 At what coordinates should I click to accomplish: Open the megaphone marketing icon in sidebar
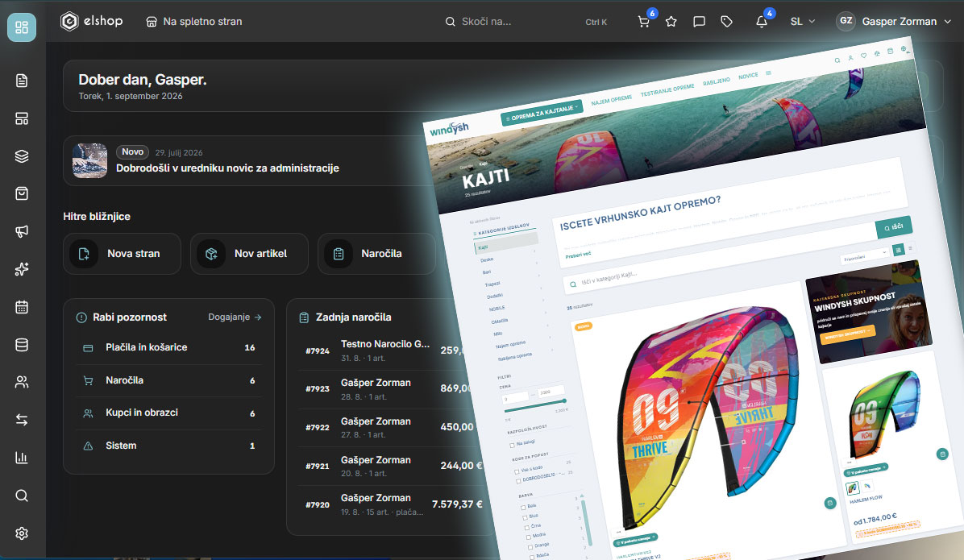(x=22, y=231)
